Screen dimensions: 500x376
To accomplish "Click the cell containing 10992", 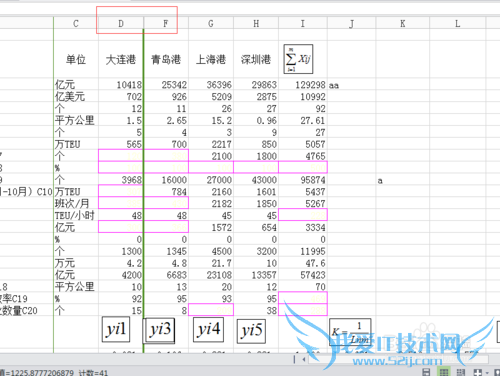I will point(303,97).
